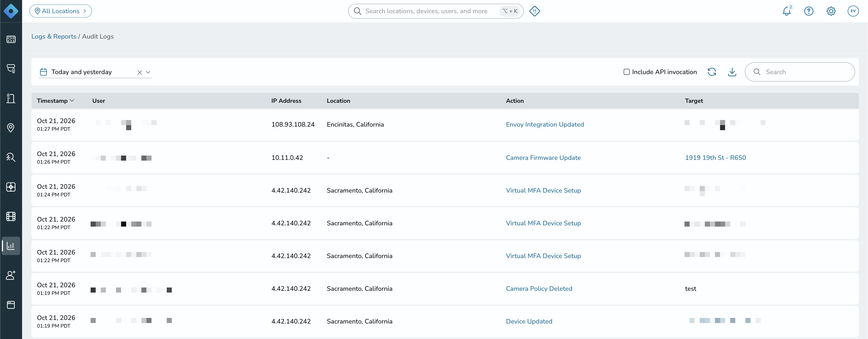
Task: Open the film strip sidebar icon
Action: click(x=11, y=216)
